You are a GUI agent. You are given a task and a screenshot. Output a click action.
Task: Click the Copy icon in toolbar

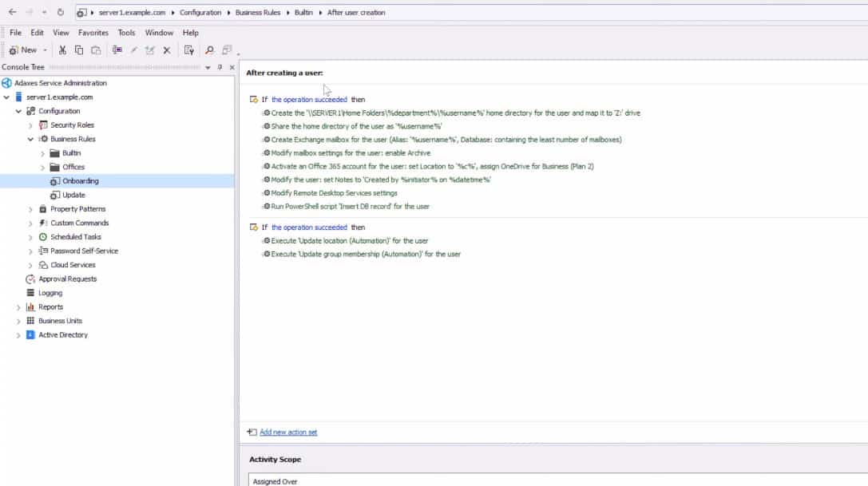click(x=78, y=50)
